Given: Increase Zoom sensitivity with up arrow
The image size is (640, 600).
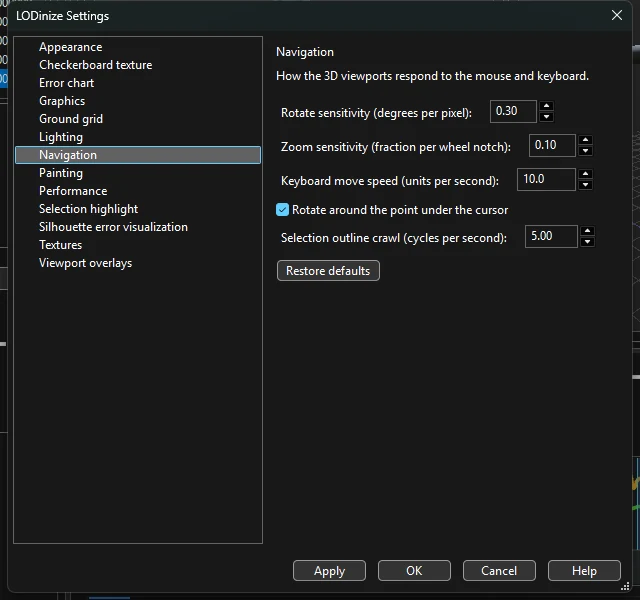Looking at the screenshot, I should click(x=586, y=140).
